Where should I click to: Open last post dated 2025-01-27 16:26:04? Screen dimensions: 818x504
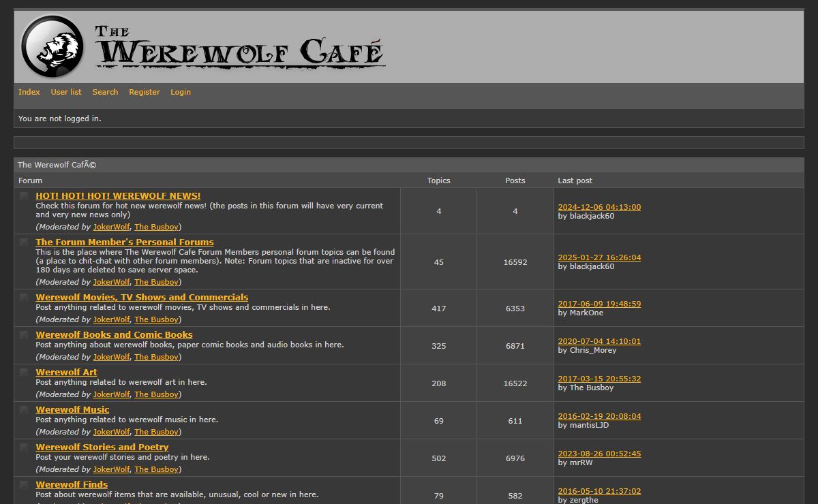(599, 258)
